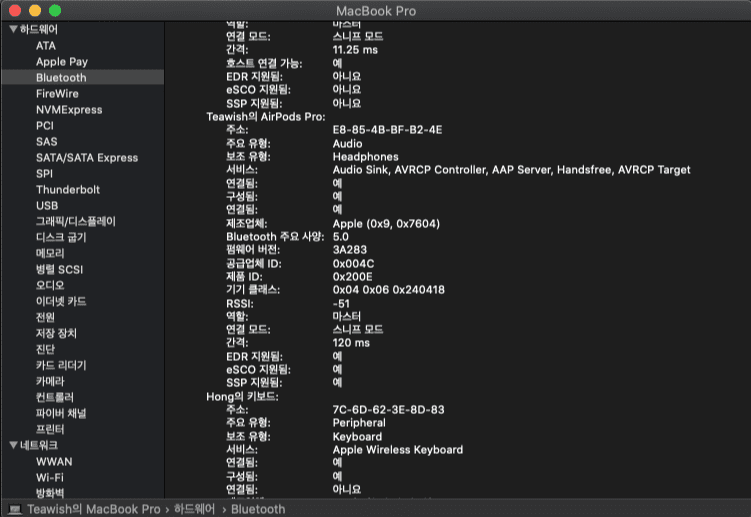Viewport: 751px width, 517px height.
Task: Click the Apple (0x9, 0x7604) value
Action: [x=386, y=224]
